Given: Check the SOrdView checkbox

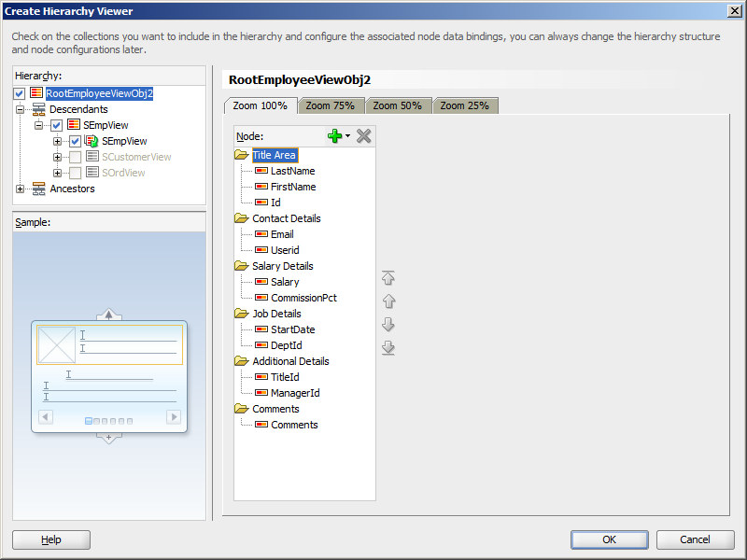Looking at the screenshot, I should 75,173.
